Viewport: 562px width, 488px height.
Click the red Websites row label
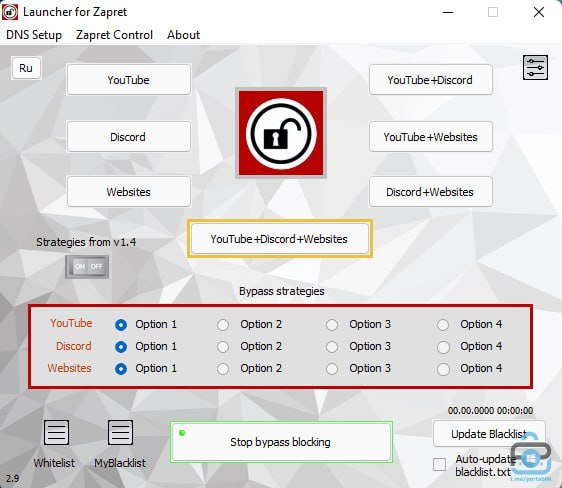(x=70, y=368)
